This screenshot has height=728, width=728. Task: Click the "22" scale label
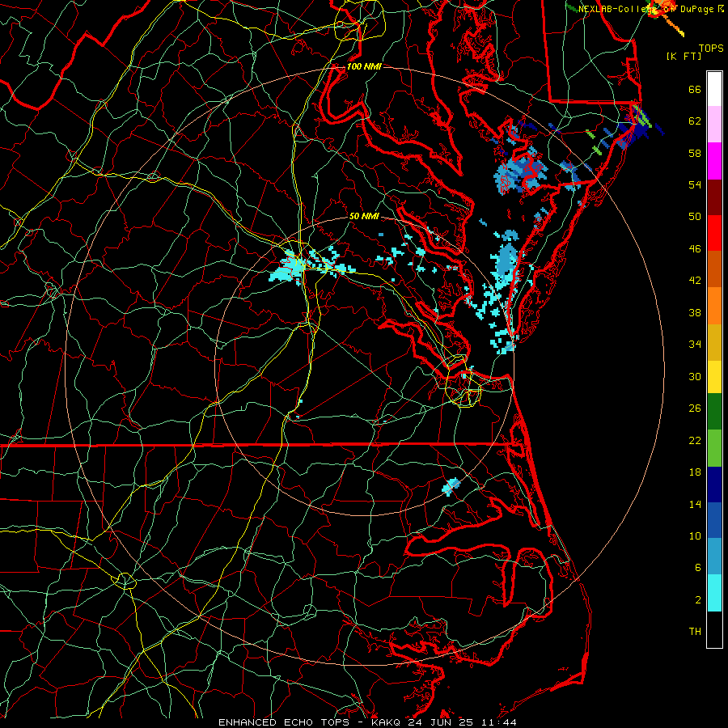click(x=695, y=441)
